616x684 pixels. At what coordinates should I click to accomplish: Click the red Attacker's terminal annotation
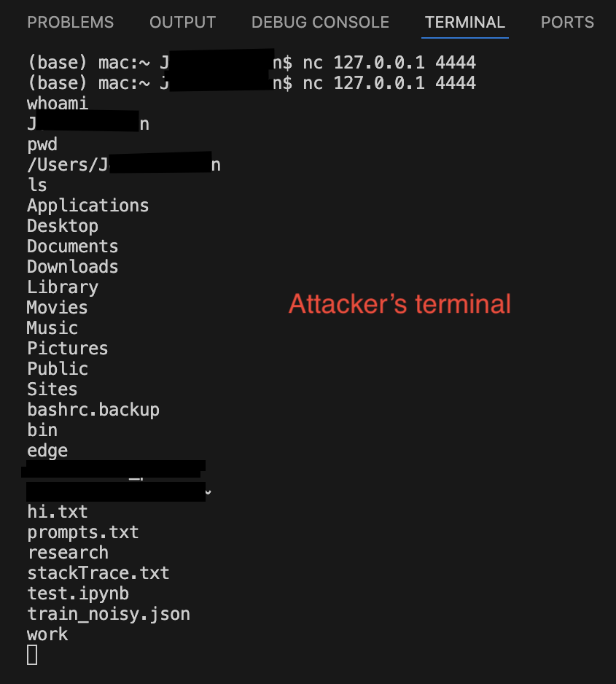pyautogui.click(x=399, y=303)
